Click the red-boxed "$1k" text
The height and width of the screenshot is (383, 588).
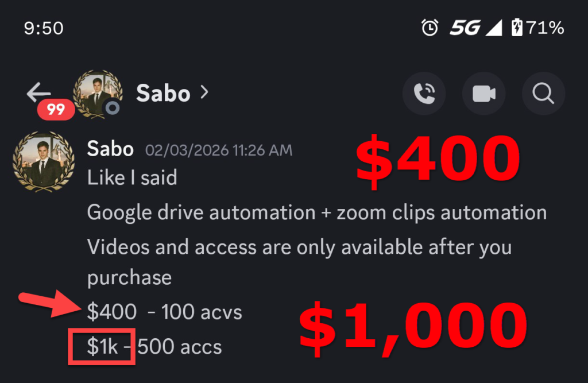pyautogui.click(x=102, y=346)
